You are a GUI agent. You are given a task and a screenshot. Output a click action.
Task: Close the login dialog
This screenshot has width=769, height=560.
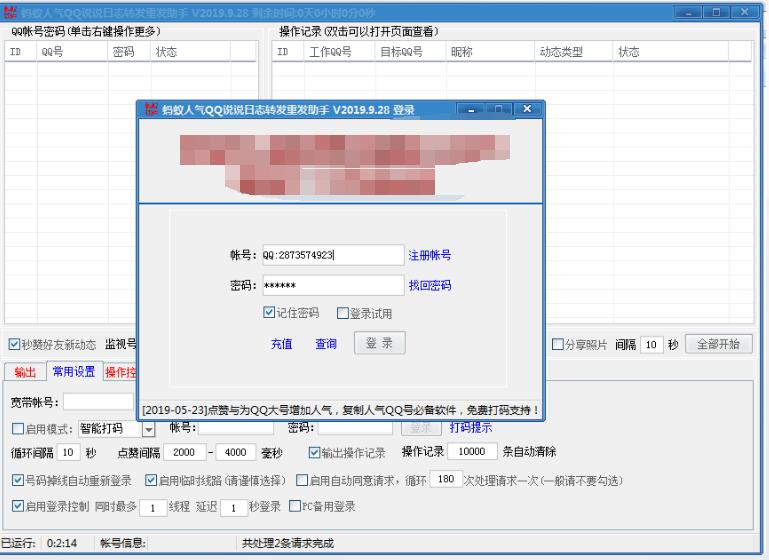tap(527, 109)
